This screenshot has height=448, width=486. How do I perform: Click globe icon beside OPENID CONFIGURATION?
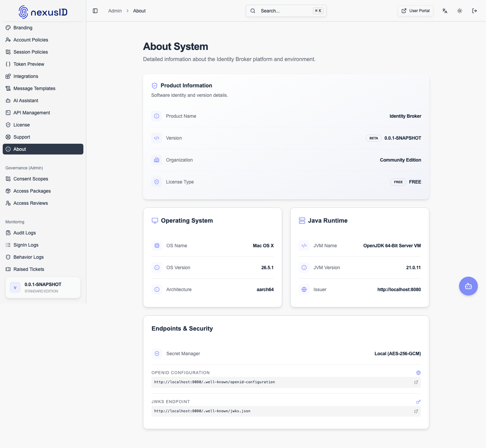tap(418, 373)
